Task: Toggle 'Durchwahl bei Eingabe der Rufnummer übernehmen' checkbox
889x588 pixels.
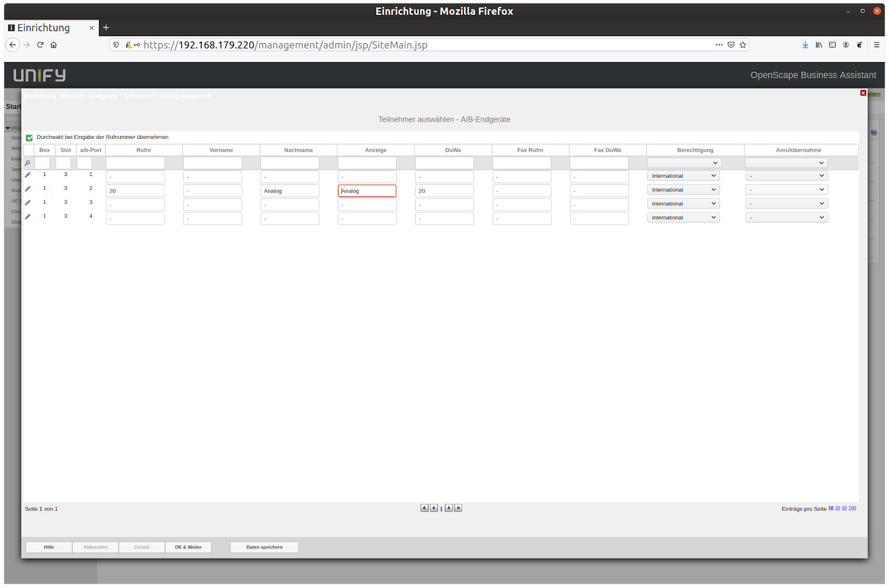Action: (x=29, y=138)
